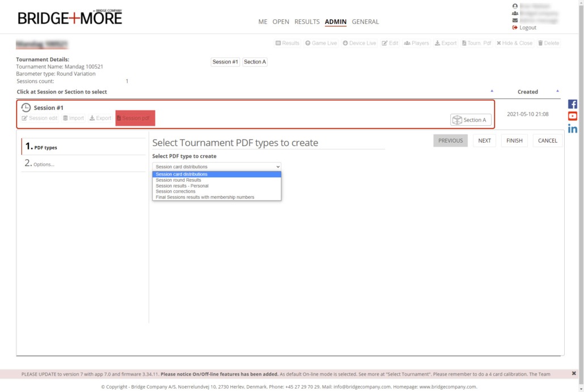This screenshot has height=392, width=584.
Task: Open the GENERAL menu
Action: pyautogui.click(x=365, y=22)
